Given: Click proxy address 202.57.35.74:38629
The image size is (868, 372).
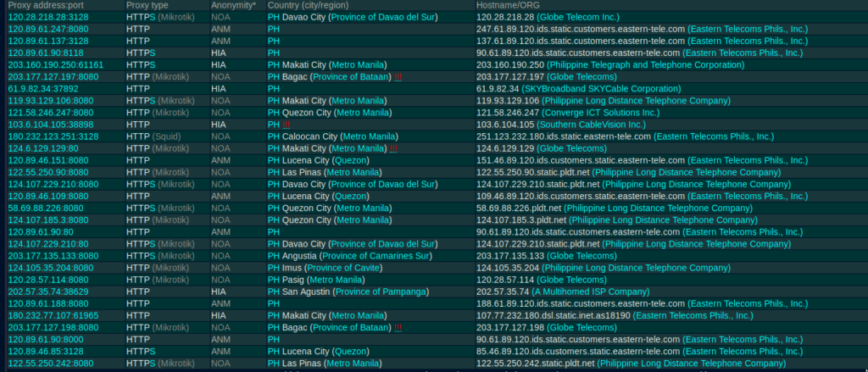Looking at the screenshot, I should coord(47,291).
